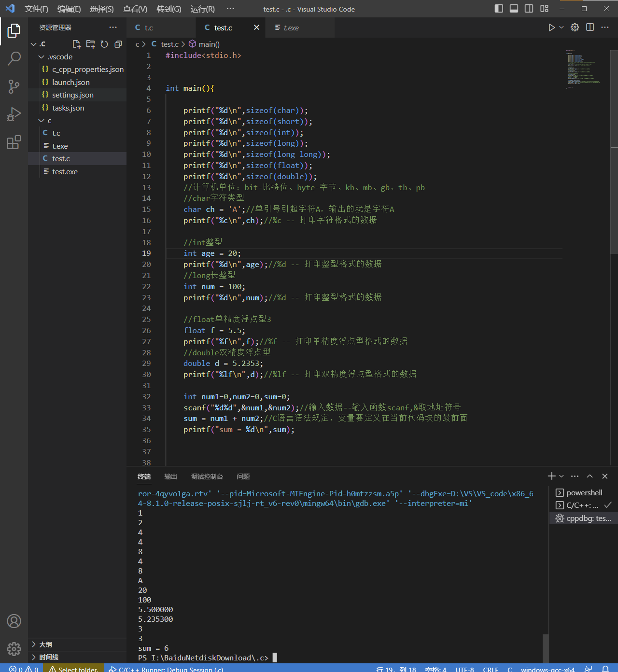The width and height of the screenshot is (618, 672).
Task: Open the explorer panel More Actions ellipsis
Action: 113,28
